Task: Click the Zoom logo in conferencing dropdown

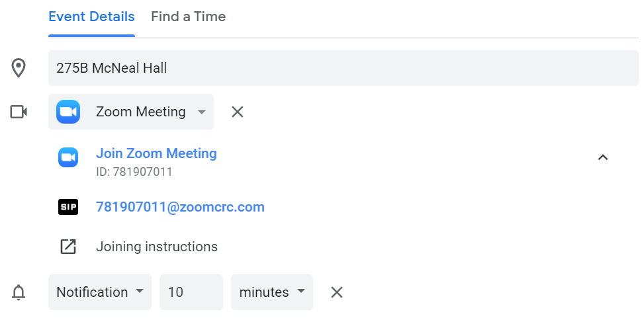Action: coord(68,112)
